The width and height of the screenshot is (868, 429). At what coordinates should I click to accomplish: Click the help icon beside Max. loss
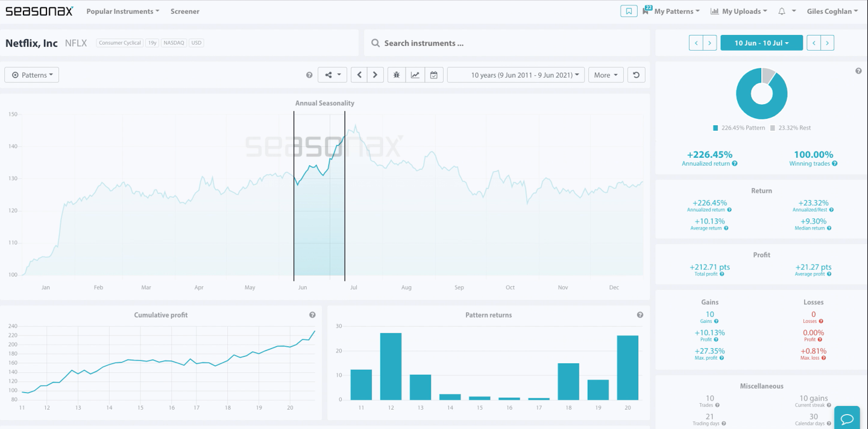pyautogui.click(x=823, y=358)
